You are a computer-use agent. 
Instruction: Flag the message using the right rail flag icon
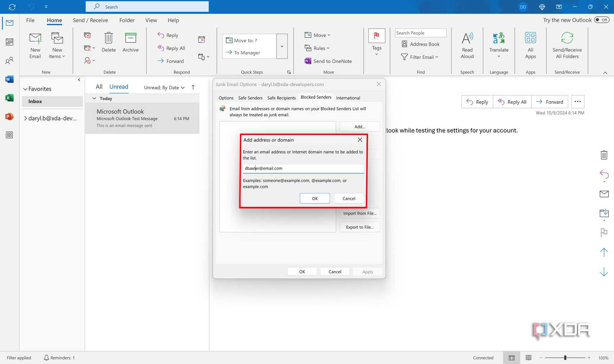point(604,233)
